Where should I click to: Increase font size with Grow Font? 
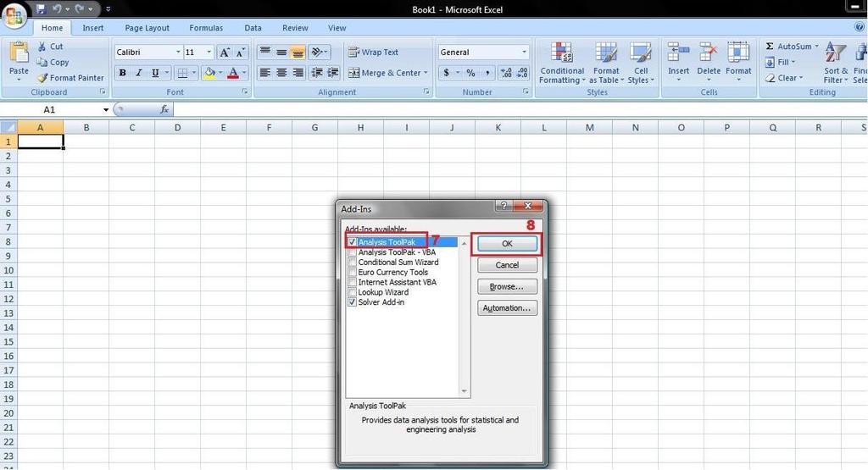pos(224,53)
